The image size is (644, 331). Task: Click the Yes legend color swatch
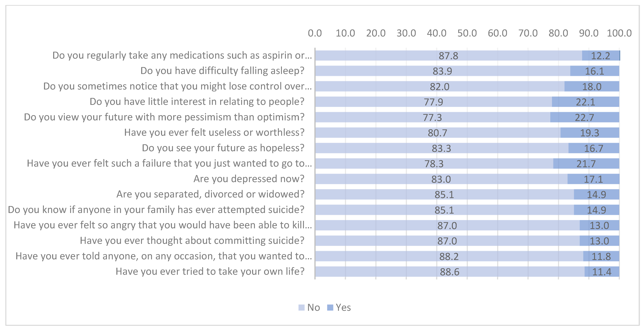pos(330,308)
